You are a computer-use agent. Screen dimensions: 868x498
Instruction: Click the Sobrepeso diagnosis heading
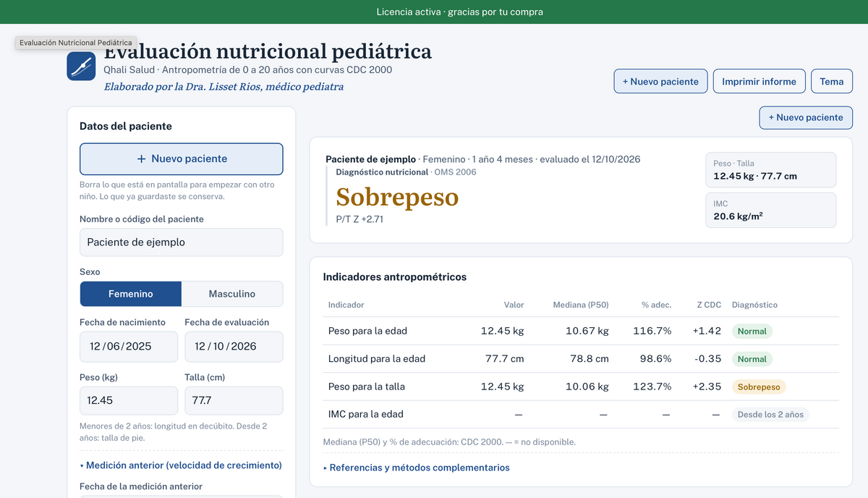(397, 197)
